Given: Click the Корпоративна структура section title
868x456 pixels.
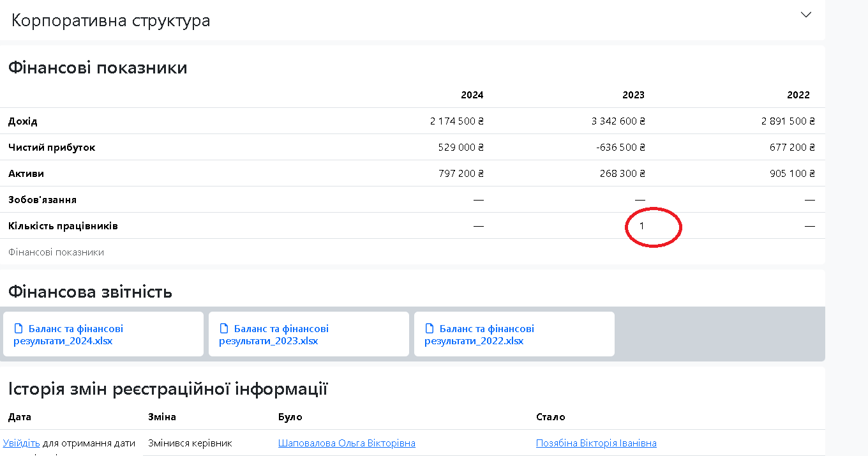Looking at the screenshot, I should (x=111, y=20).
